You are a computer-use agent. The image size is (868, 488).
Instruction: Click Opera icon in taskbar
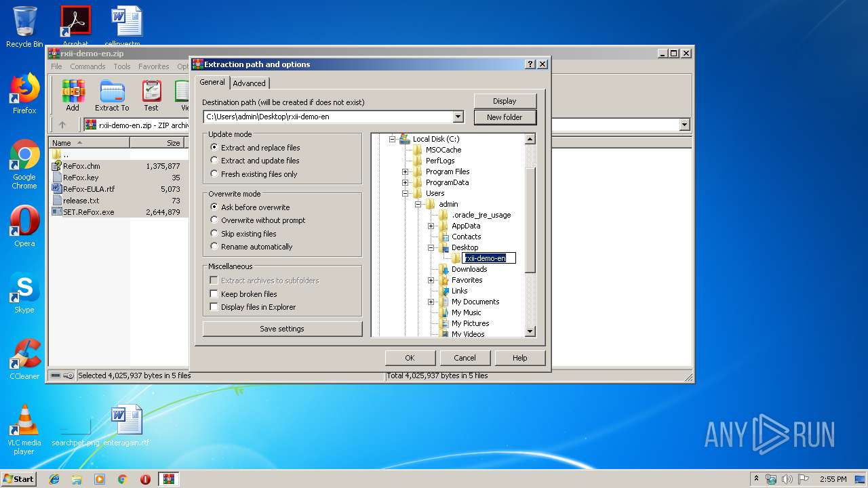[x=145, y=479]
